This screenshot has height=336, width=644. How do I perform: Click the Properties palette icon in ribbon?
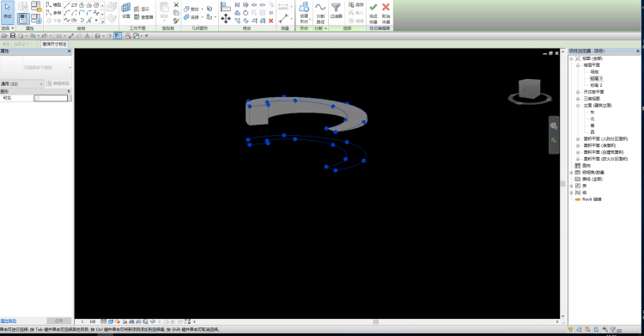(x=22, y=19)
